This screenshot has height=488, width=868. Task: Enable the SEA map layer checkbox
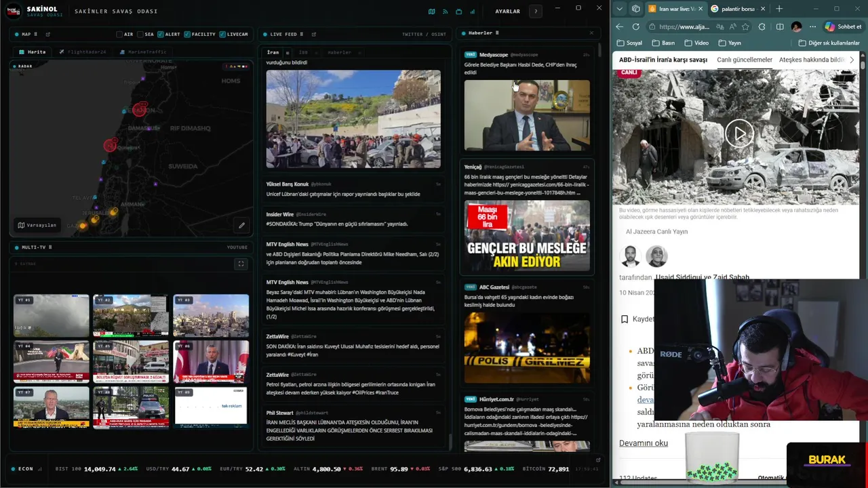[140, 34]
